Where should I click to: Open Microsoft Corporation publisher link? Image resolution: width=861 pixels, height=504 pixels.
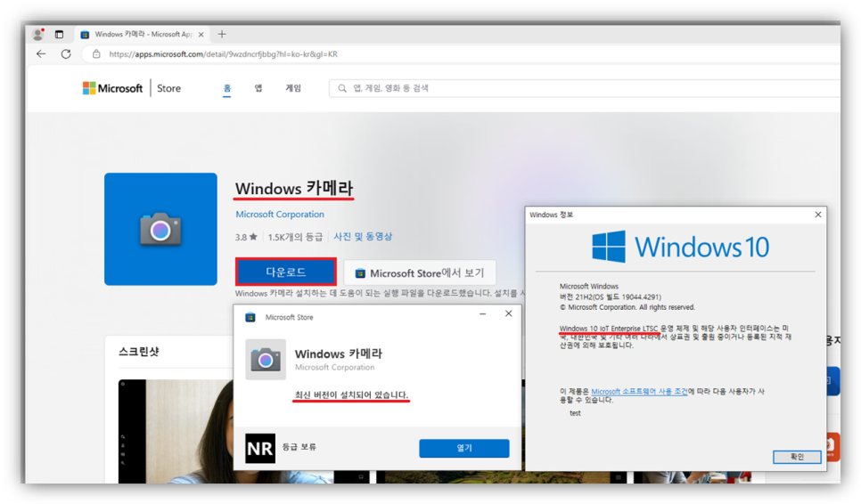[280, 215]
